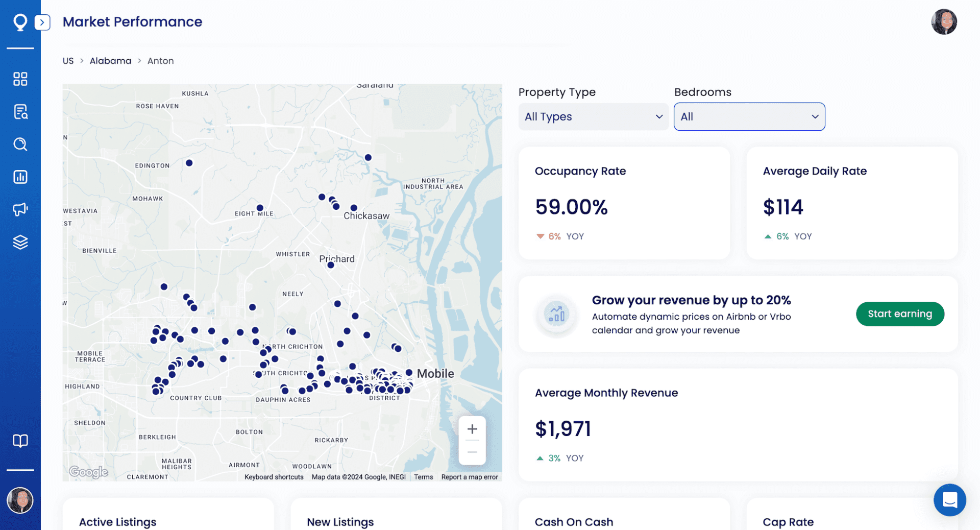The width and height of the screenshot is (980, 530).
Task: Open the Property Type dropdown
Action: tap(593, 117)
